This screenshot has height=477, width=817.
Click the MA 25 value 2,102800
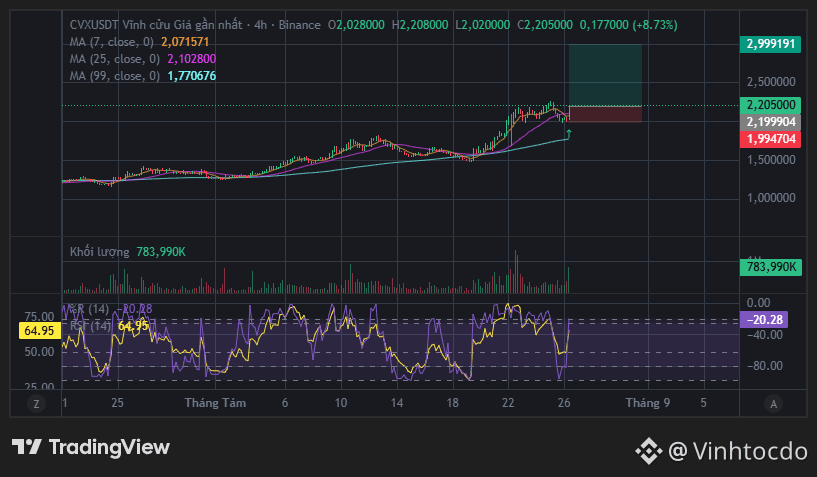pos(192,59)
